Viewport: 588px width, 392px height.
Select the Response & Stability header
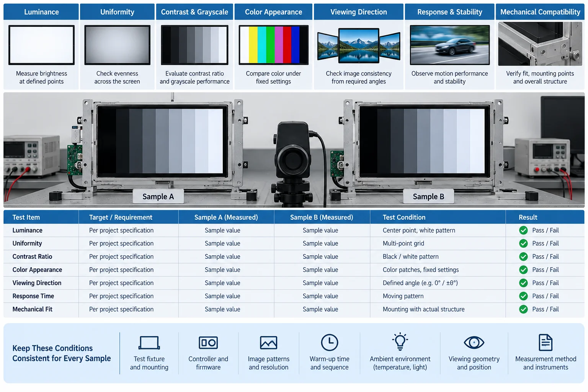[x=450, y=12]
